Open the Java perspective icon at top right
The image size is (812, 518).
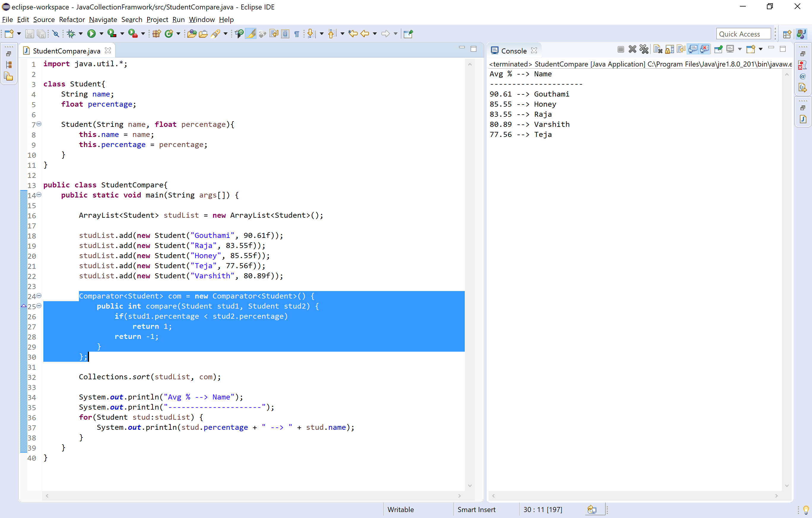[x=802, y=34]
